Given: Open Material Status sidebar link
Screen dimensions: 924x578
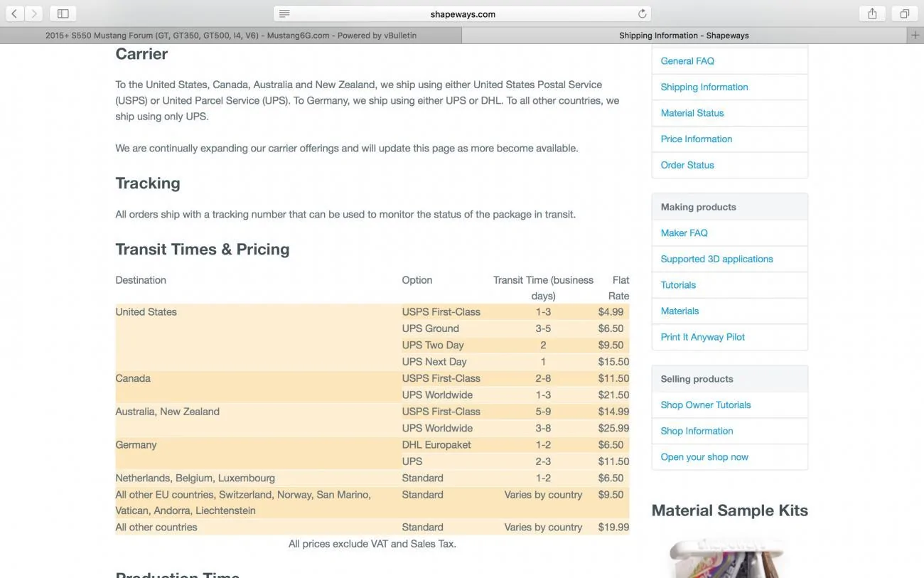Looking at the screenshot, I should coord(692,113).
